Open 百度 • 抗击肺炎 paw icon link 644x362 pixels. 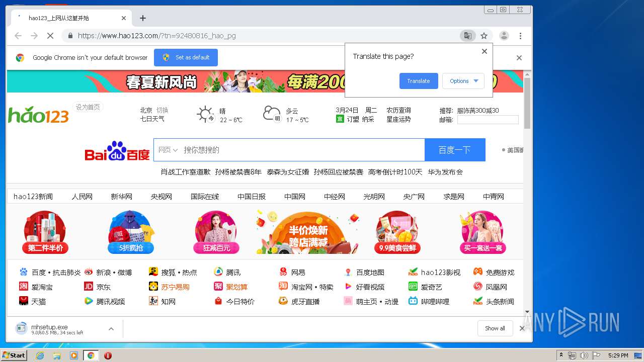24,272
